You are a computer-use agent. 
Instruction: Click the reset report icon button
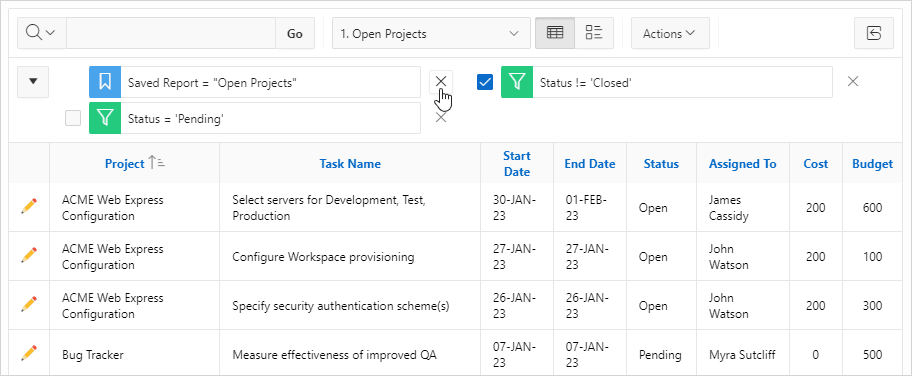(x=874, y=33)
